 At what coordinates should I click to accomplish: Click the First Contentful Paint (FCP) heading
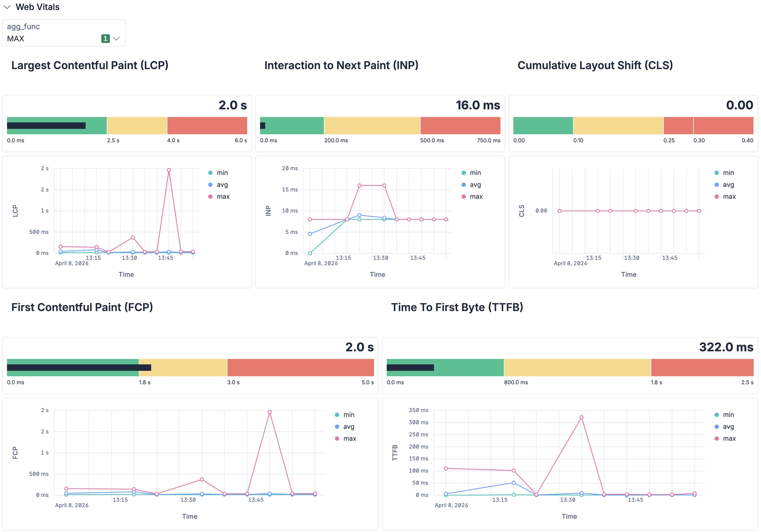[82, 307]
